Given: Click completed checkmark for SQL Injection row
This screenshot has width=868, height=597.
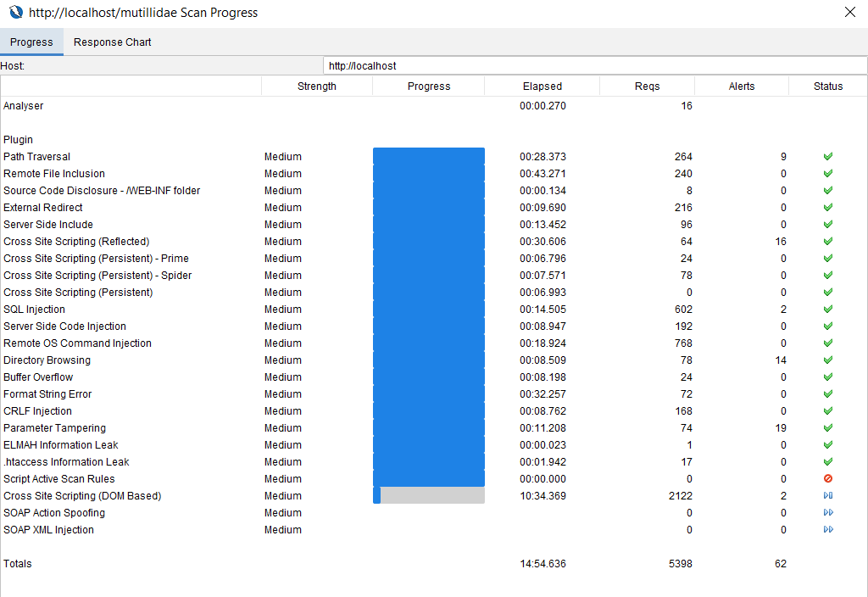Looking at the screenshot, I should coord(828,310).
